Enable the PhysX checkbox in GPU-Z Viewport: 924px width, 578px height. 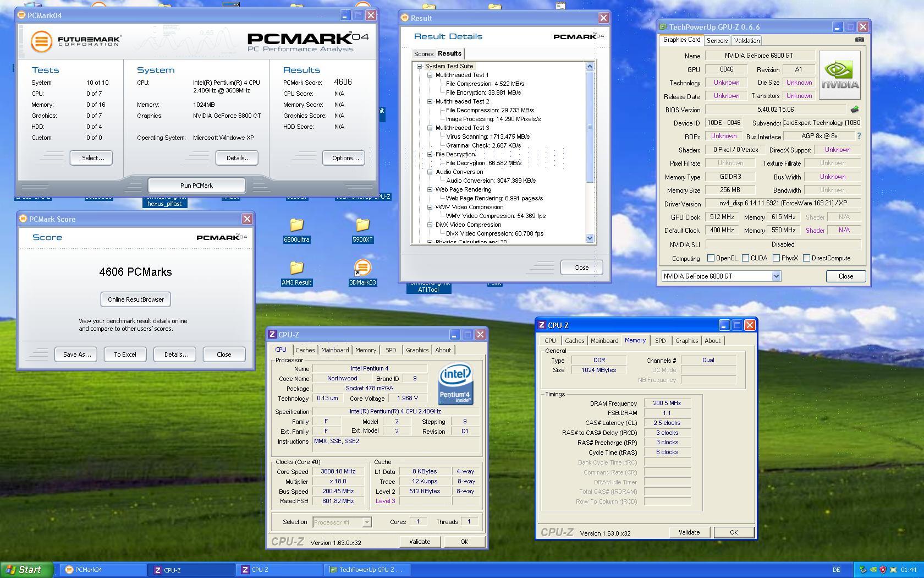[x=776, y=258]
